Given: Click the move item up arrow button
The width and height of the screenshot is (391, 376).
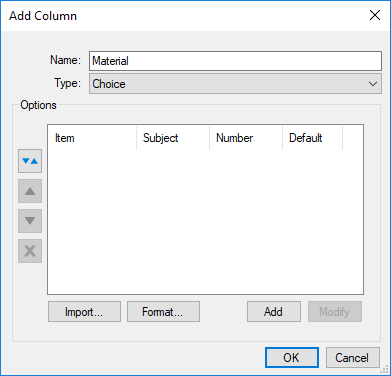Looking at the screenshot, I should coord(30,191).
